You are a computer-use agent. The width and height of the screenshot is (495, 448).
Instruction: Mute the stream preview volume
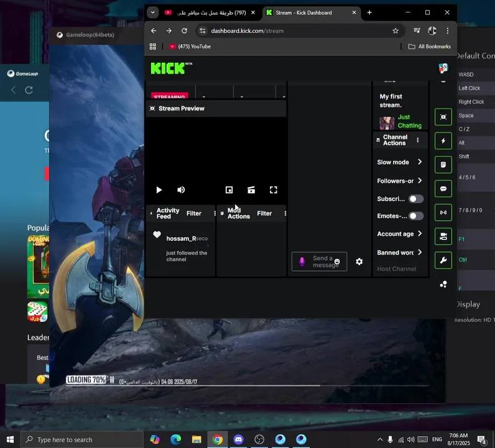click(181, 190)
